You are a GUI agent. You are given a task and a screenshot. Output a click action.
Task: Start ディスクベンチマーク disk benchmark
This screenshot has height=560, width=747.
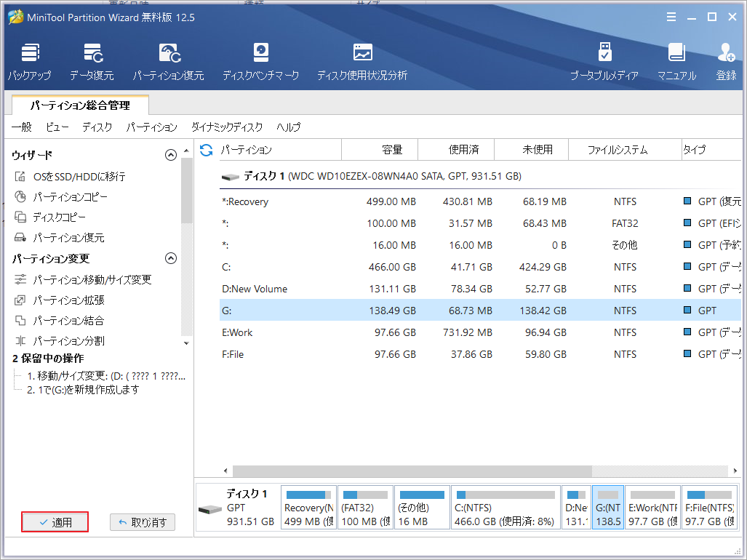[260, 61]
